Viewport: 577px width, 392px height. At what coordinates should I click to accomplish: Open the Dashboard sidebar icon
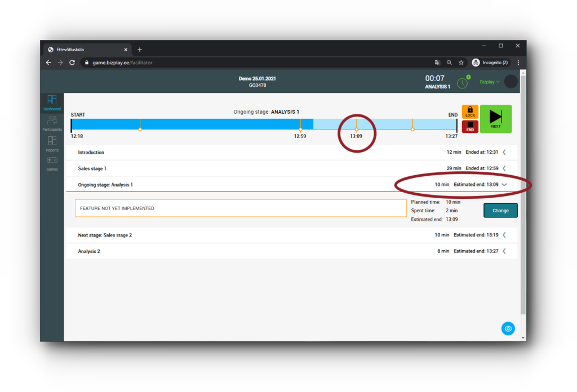tap(52, 102)
